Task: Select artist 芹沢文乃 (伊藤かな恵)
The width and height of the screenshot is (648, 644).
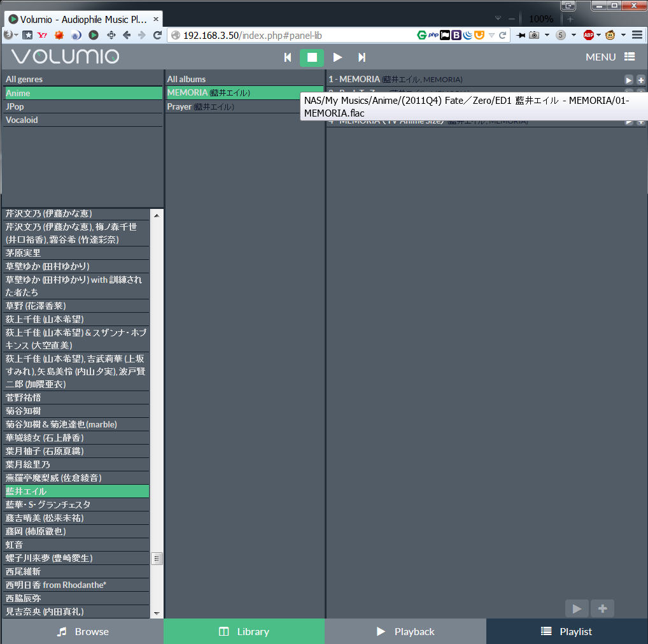Action: [76, 213]
